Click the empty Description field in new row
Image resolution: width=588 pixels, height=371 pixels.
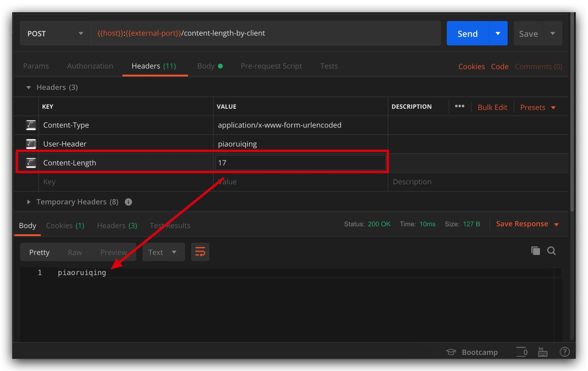point(478,182)
